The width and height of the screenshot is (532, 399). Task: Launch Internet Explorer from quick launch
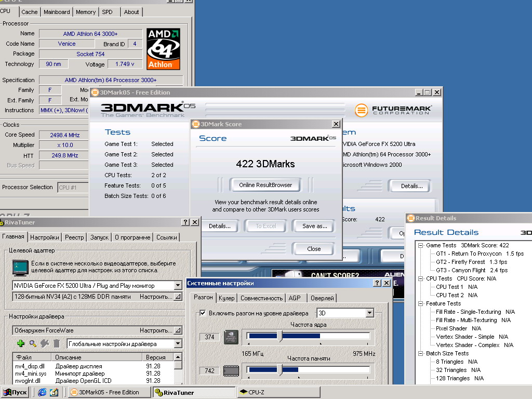[42, 392]
